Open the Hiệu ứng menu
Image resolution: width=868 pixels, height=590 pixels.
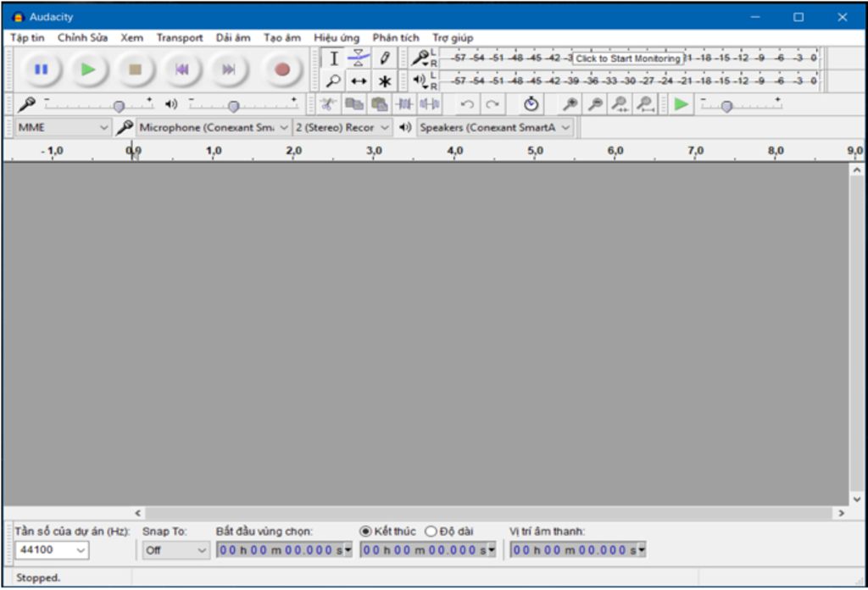(337, 37)
